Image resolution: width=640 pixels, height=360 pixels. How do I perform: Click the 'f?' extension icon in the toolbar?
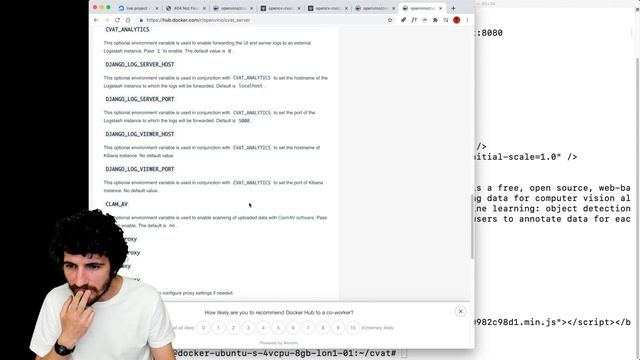point(414,20)
